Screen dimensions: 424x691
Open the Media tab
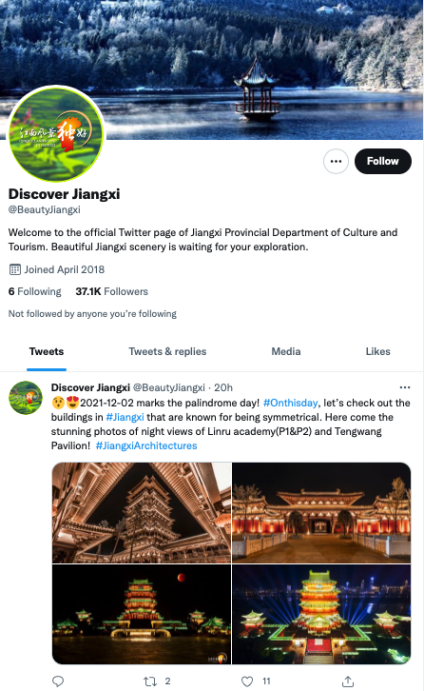(x=286, y=351)
